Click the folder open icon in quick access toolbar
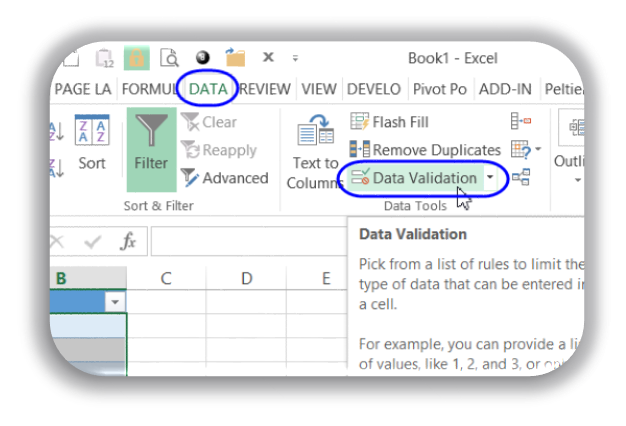 coord(235,58)
